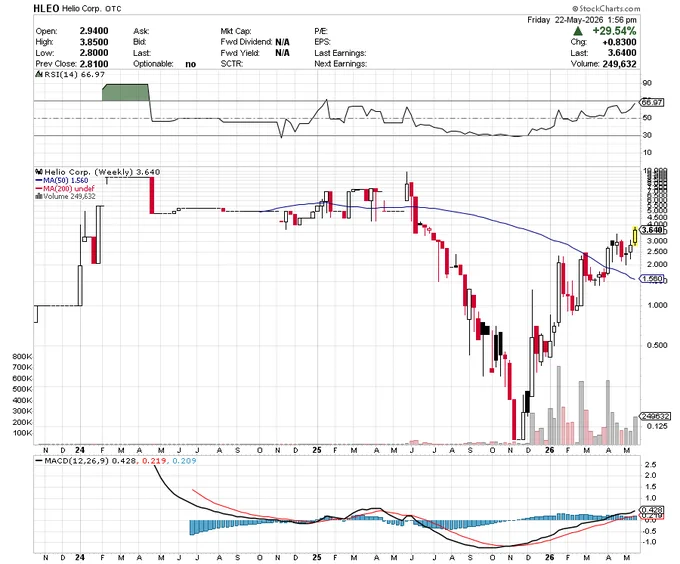Select the High value 3.8500
Screen dimensions: 680x564
click(x=94, y=42)
